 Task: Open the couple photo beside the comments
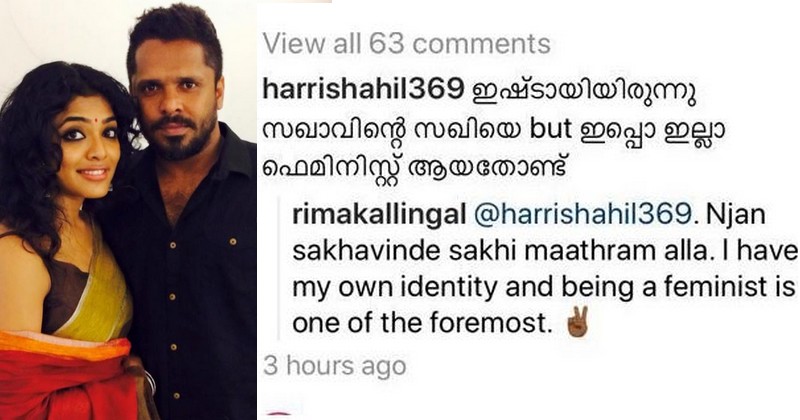pyautogui.click(x=128, y=210)
